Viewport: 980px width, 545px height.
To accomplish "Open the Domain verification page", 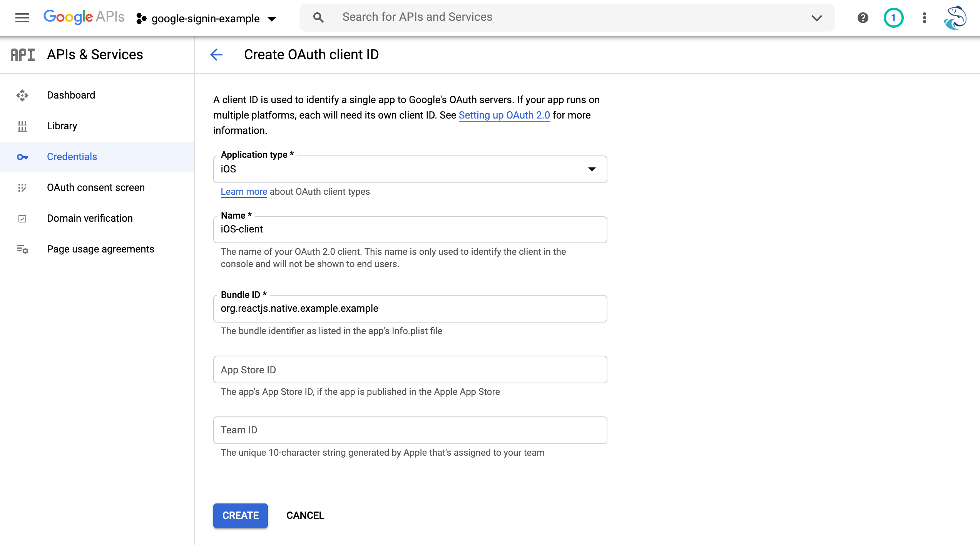I will [x=90, y=218].
